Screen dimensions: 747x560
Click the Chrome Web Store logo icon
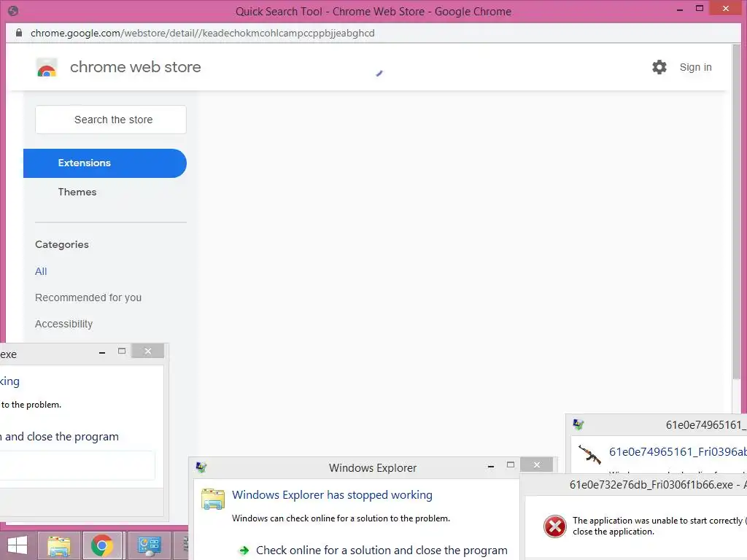[x=47, y=67]
